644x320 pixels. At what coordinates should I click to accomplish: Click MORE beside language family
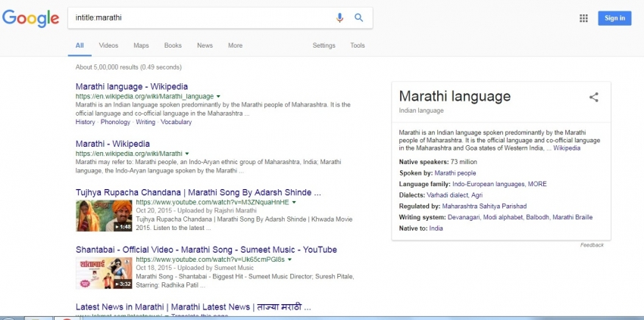click(537, 184)
